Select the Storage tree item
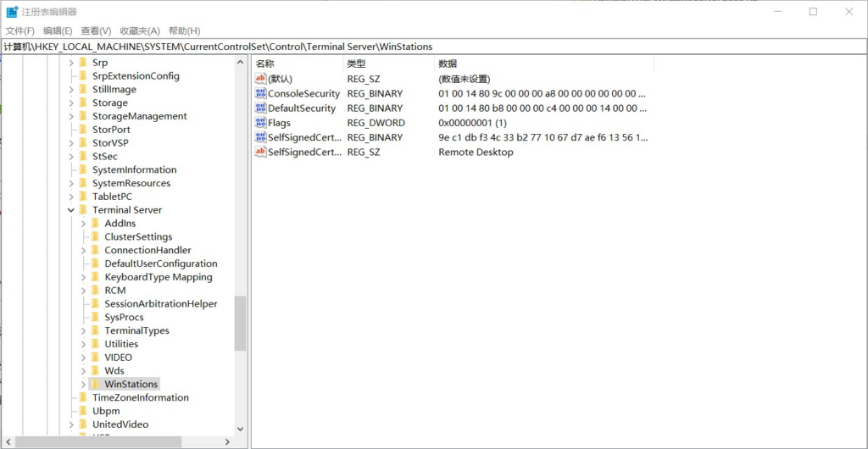This screenshot has height=449, width=868. [x=110, y=103]
